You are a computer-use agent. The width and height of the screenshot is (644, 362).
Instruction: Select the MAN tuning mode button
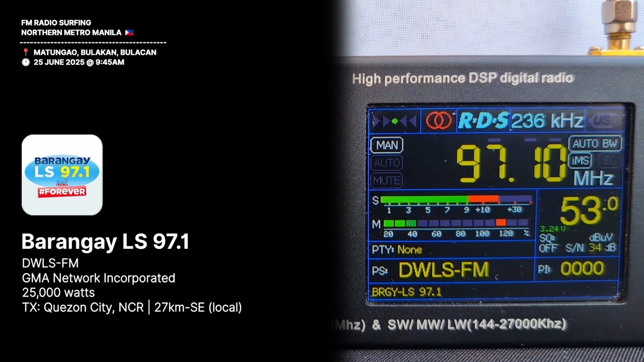[387, 145]
